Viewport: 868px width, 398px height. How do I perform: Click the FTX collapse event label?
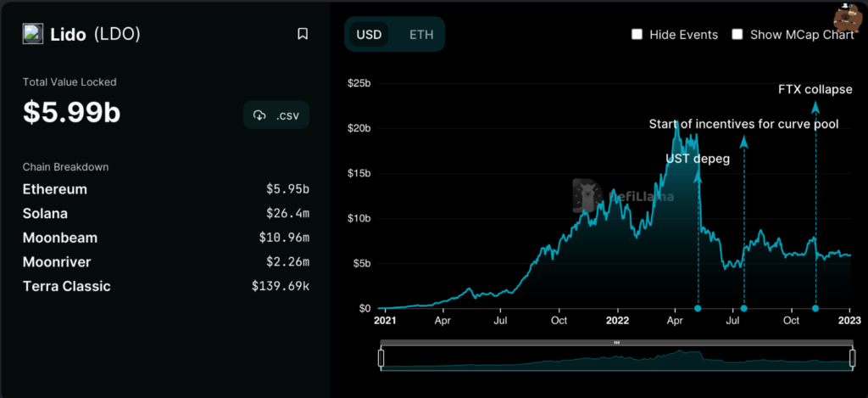click(x=815, y=89)
